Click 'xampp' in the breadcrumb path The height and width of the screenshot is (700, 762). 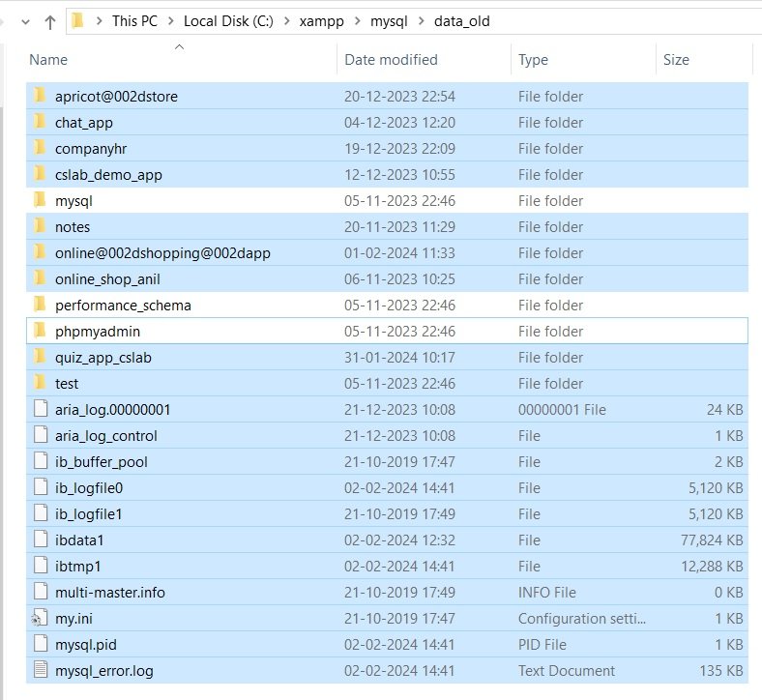321,21
